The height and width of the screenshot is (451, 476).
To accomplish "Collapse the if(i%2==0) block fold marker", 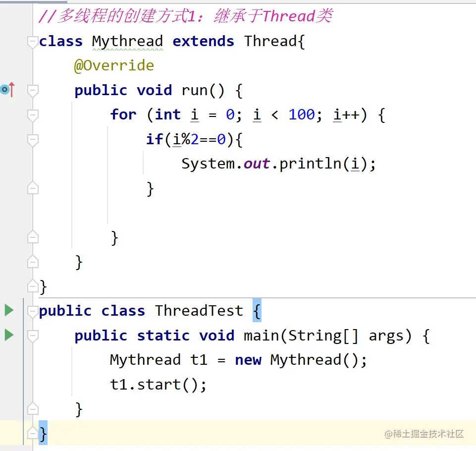I will coord(33,140).
